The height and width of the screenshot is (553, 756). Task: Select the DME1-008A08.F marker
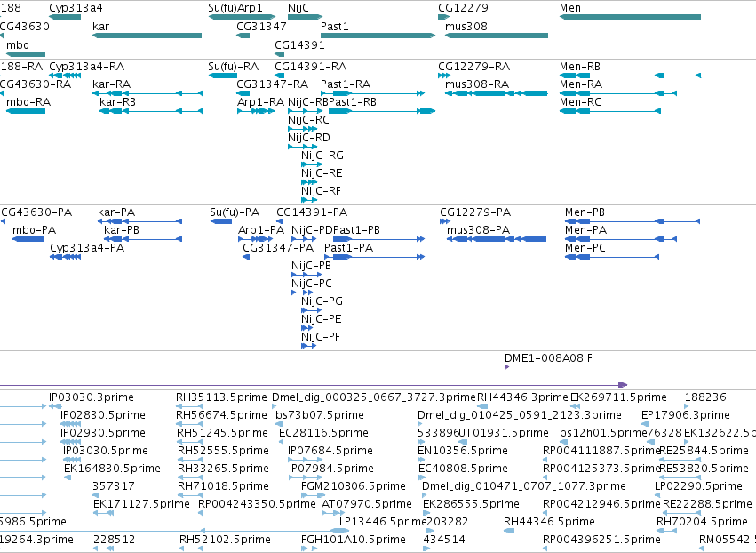point(506,367)
